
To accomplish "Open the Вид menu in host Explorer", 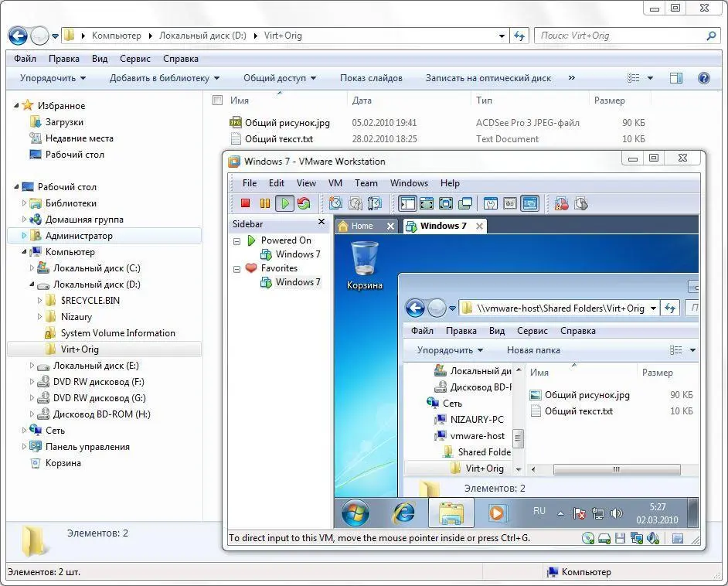I will tap(100, 59).
